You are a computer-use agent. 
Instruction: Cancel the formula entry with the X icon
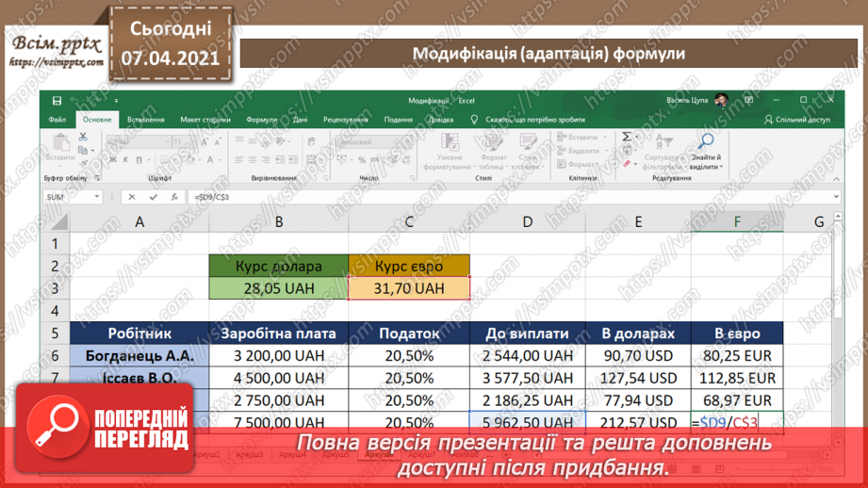click(x=132, y=197)
